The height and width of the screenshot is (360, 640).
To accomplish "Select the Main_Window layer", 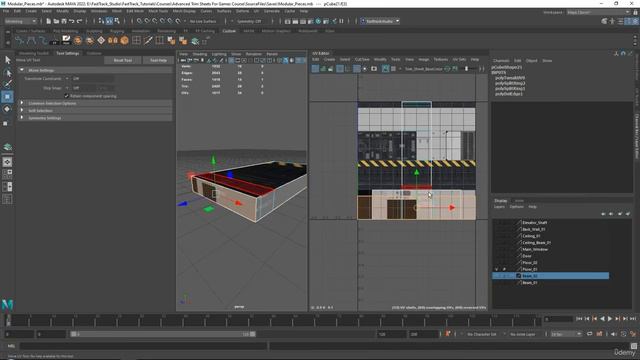I will coord(535,249).
